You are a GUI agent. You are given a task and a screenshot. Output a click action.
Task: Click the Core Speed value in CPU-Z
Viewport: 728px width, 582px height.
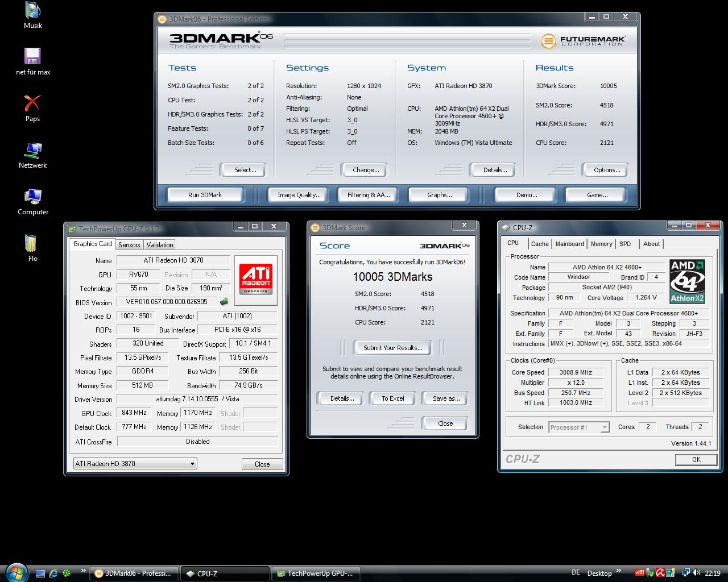click(x=576, y=372)
